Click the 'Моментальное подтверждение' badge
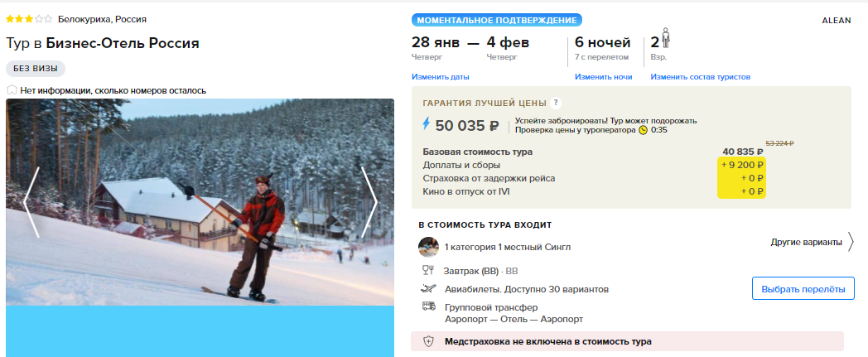 pyautogui.click(x=497, y=21)
